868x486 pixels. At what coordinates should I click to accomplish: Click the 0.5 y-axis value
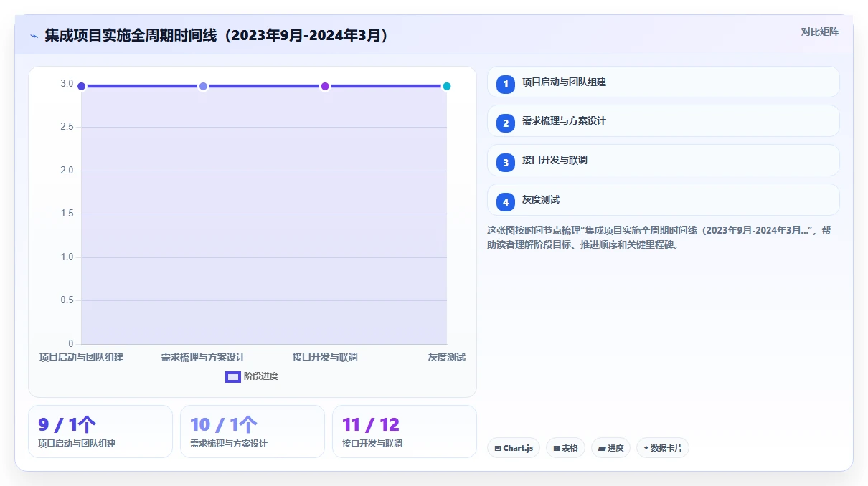(67, 300)
